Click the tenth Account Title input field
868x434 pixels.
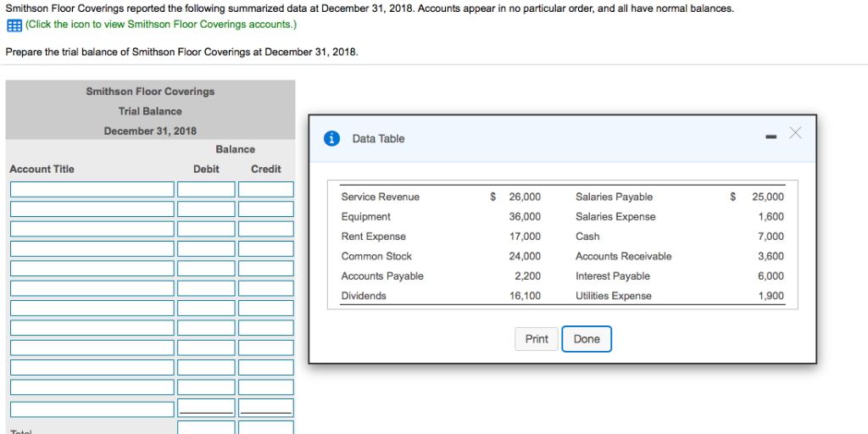pyautogui.click(x=92, y=368)
